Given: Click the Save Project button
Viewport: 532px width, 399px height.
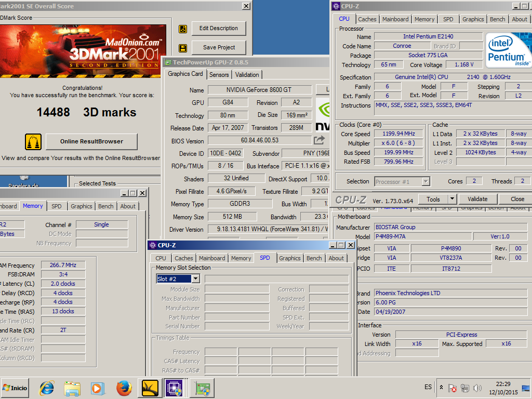Looking at the screenshot, I should pos(219,47).
